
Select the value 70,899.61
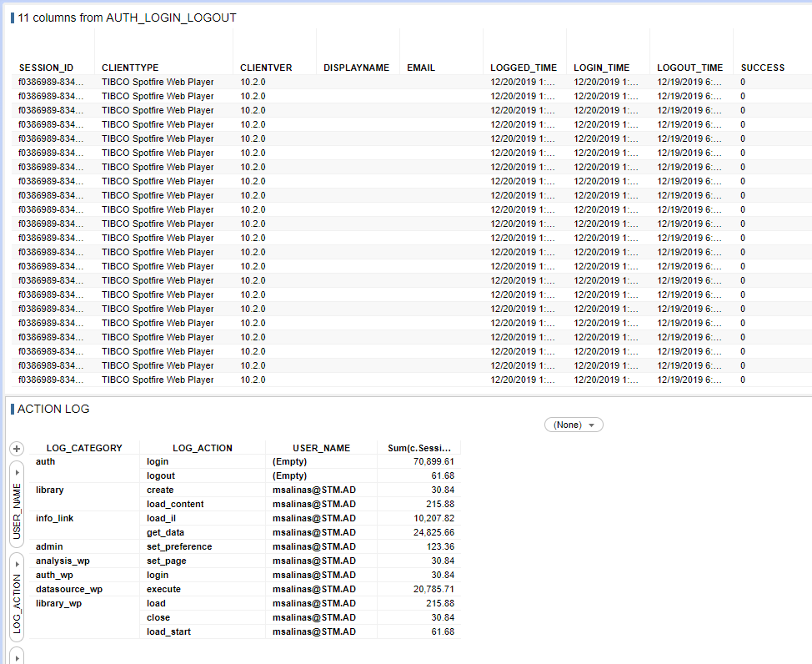(x=434, y=462)
